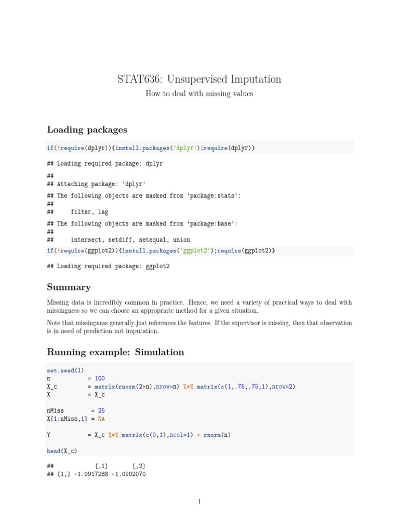
Task: Click the paragraph starting 'Note that missingness'
Action: coord(199,327)
